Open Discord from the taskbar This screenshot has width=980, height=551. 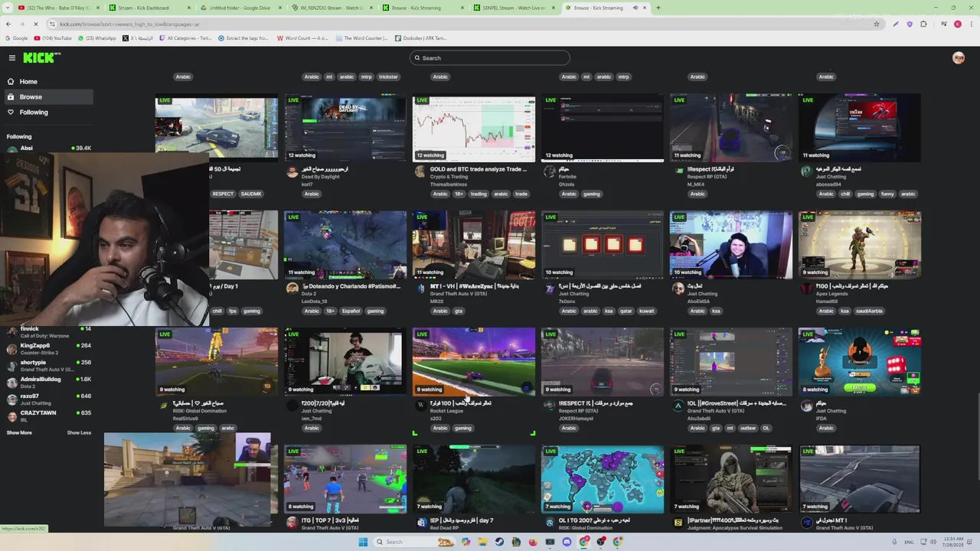567,542
